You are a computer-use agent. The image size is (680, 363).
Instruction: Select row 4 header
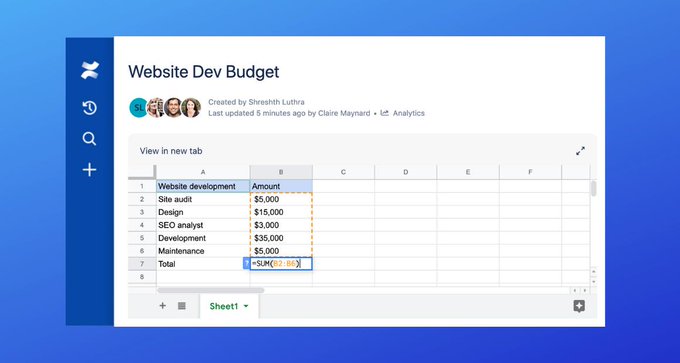[x=142, y=225]
